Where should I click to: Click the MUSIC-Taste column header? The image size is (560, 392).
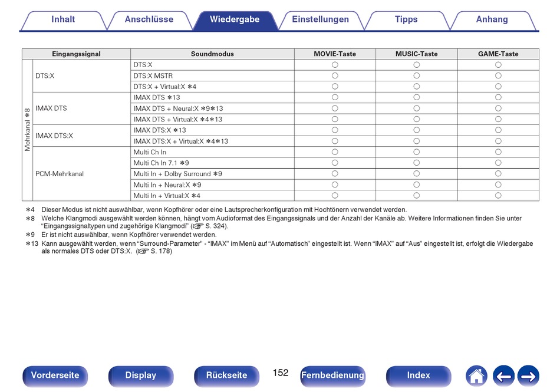click(x=416, y=54)
